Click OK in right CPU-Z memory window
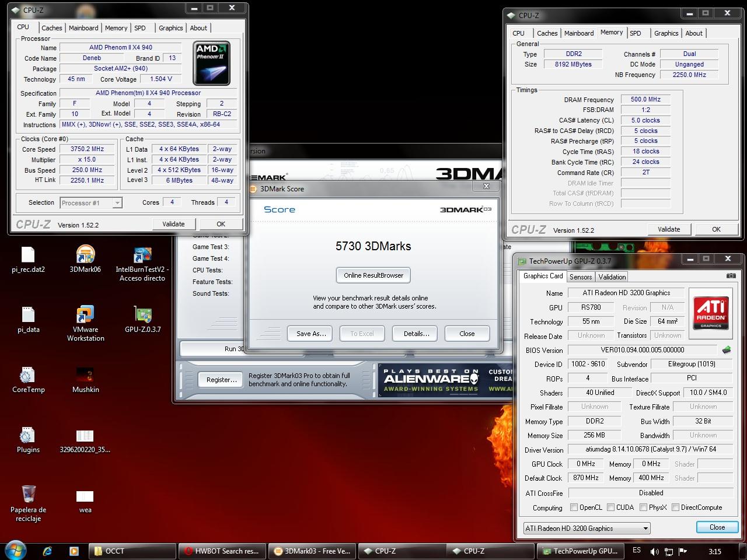 pyautogui.click(x=716, y=229)
